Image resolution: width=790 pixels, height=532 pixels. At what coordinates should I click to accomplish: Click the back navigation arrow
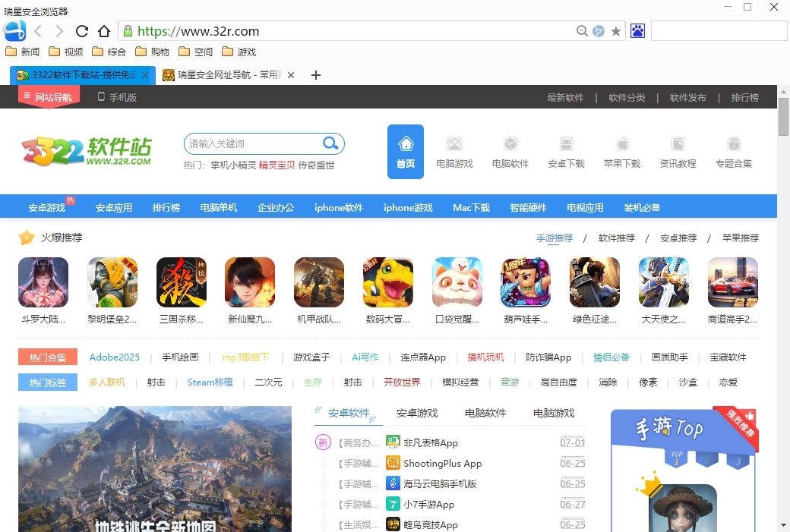coord(38,31)
